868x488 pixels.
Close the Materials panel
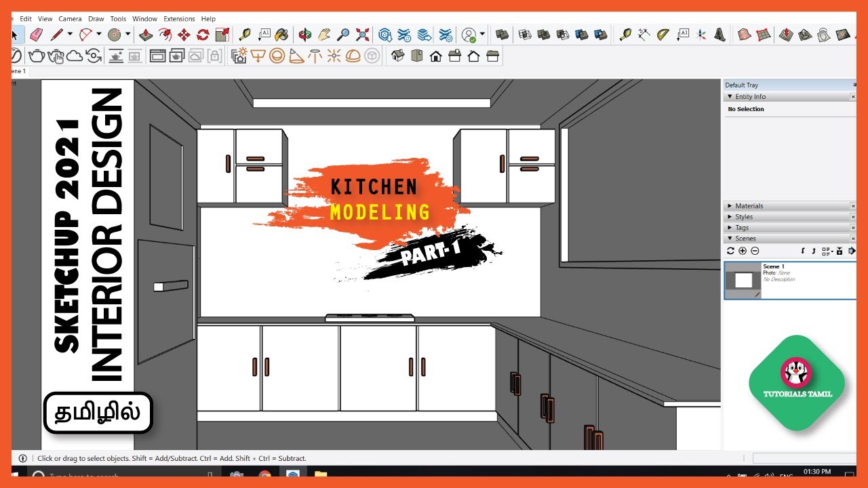pos(853,206)
